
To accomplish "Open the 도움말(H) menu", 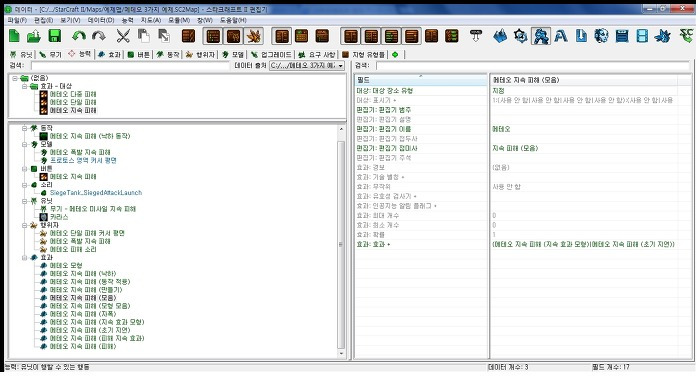I will (233, 20).
